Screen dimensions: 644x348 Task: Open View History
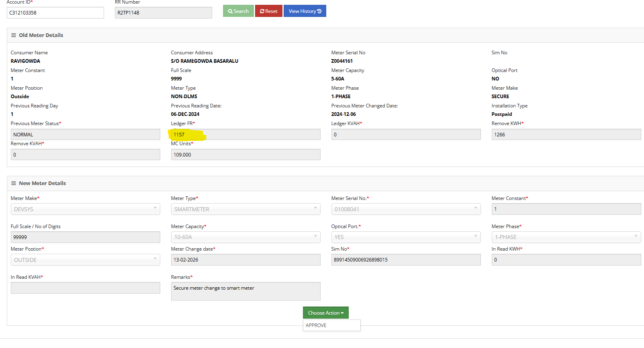305,11
